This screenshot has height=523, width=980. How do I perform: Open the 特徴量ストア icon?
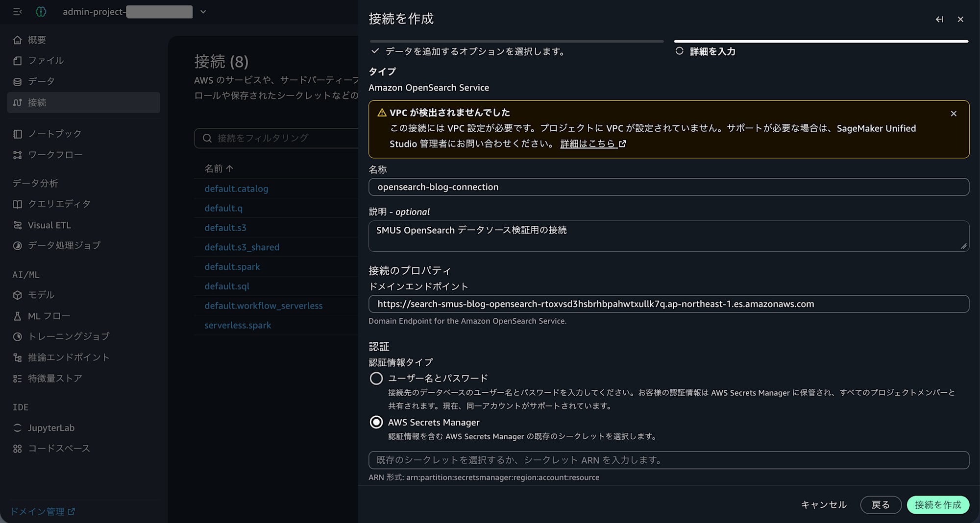[18, 379]
